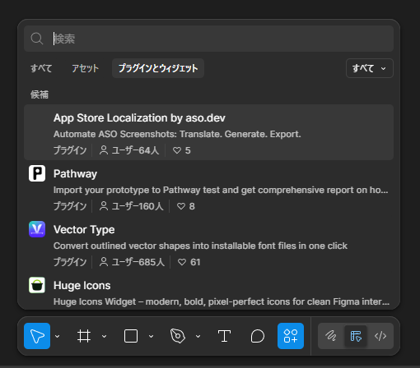Screen dimensions: 420x368
Task: Open the Vector Type plugin title
Action: [84, 230]
